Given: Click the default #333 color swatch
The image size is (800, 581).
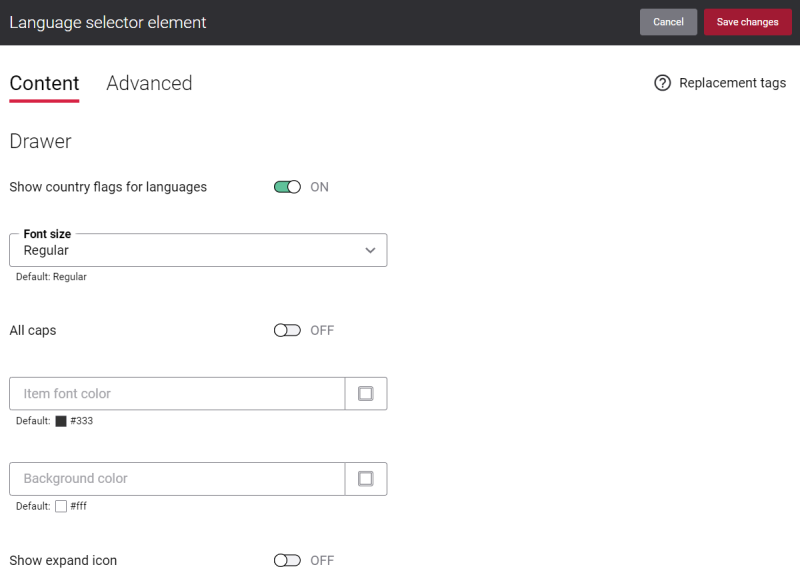Looking at the screenshot, I should [x=61, y=421].
